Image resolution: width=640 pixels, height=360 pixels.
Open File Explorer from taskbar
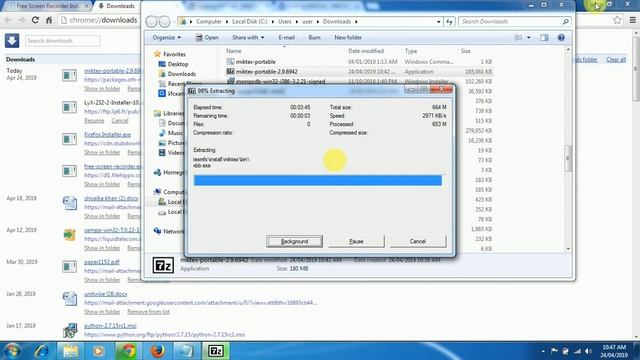[x=70, y=351]
